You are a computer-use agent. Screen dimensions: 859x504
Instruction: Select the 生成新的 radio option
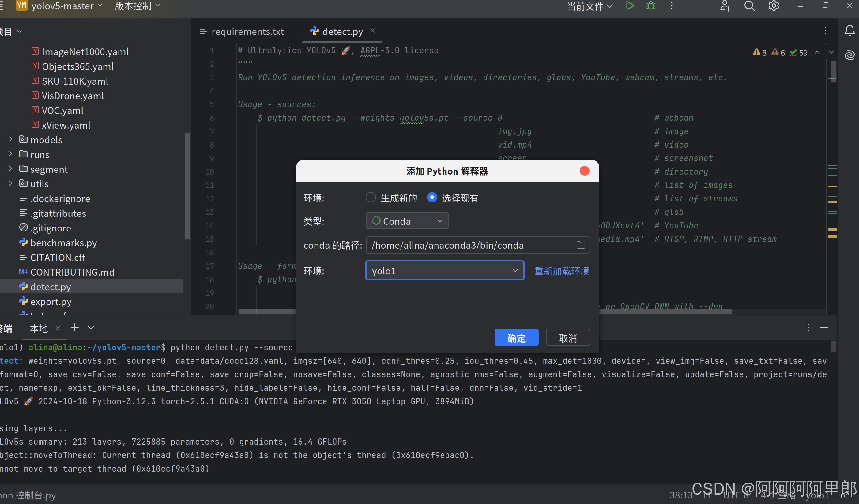(x=371, y=197)
